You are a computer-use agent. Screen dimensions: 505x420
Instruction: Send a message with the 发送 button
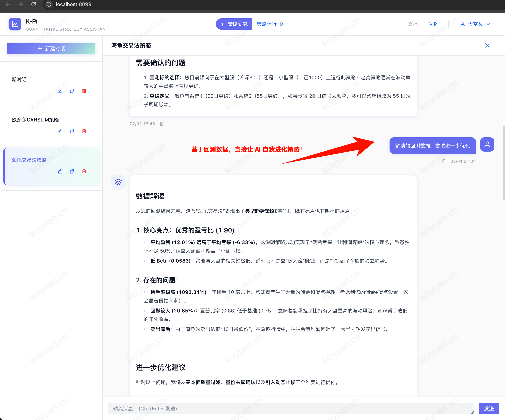pyautogui.click(x=489, y=408)
